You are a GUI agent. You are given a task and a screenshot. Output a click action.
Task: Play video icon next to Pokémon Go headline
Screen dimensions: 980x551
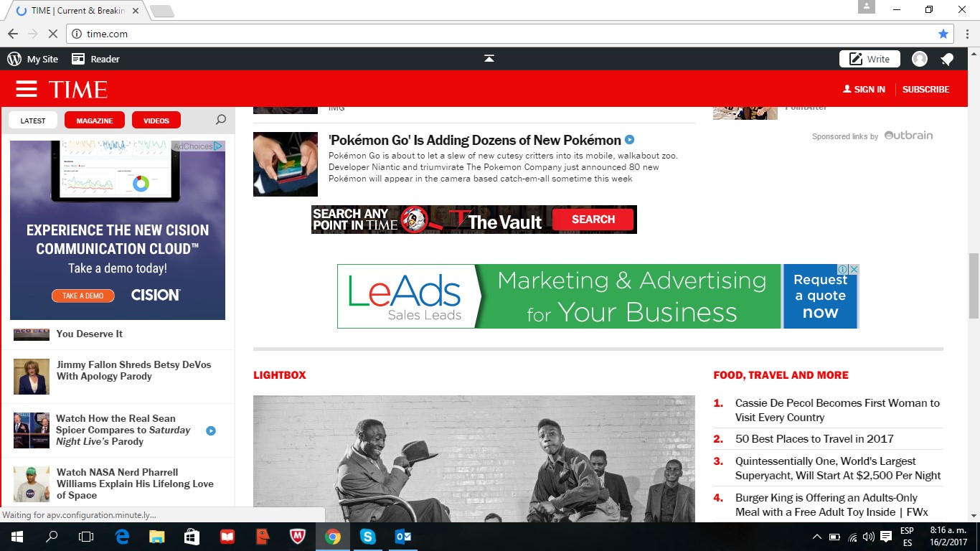coord(629,140)
